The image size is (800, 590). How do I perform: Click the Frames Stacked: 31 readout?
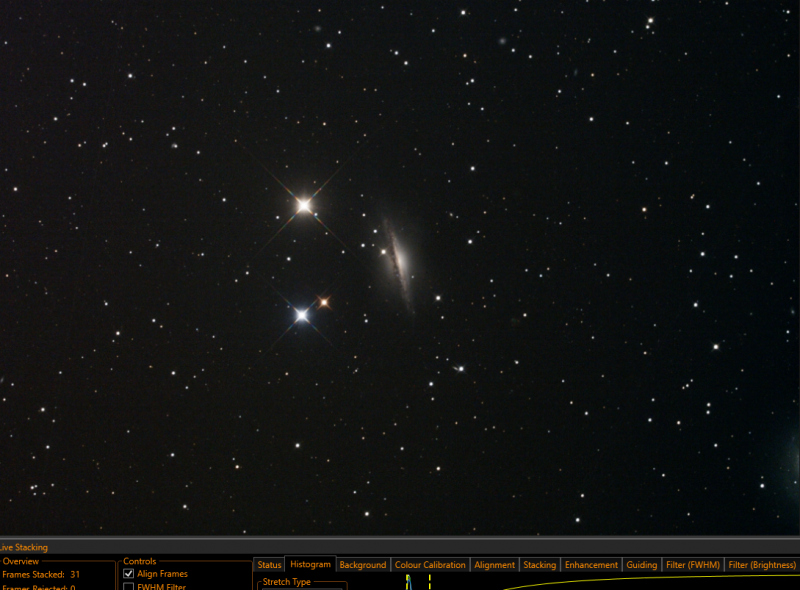coord(41,575)
